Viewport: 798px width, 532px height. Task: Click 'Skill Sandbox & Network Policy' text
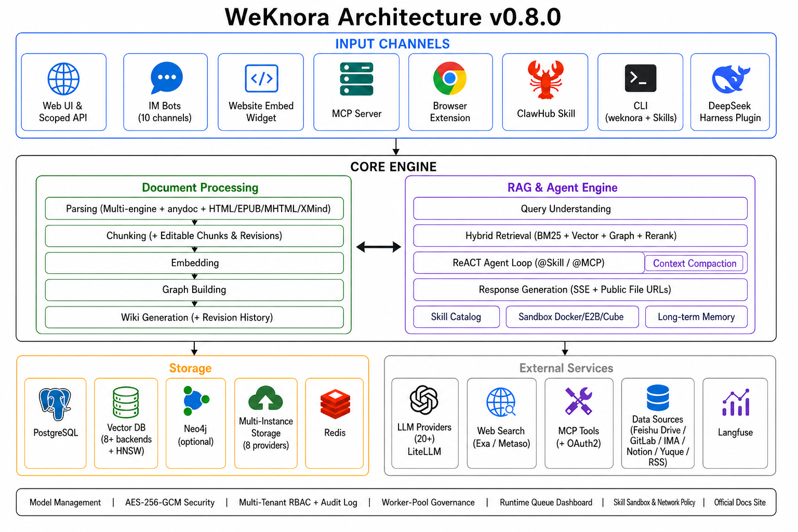click(654, 502)
